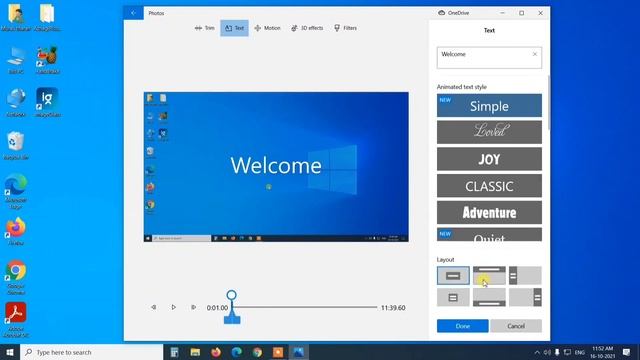Viewport: 640px width, 360px height.
Task: Open the Windows Start menu
Action: click(10, 352)
